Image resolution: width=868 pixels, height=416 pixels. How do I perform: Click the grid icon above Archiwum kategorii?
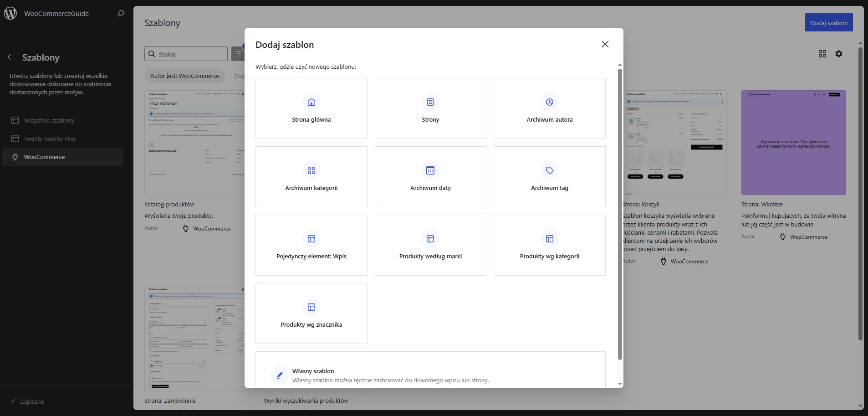pos(311,170)
